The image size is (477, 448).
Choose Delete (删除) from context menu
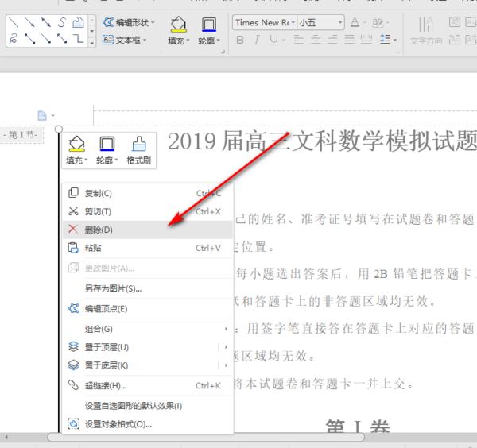click(148, 230)
